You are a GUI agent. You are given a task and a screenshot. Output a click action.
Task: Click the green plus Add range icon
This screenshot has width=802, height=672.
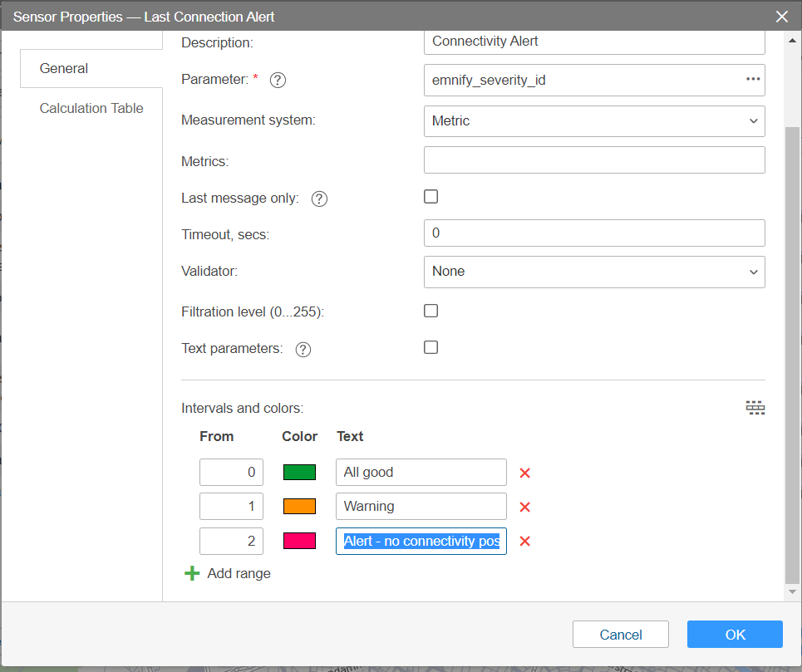(x=192, y=573)
